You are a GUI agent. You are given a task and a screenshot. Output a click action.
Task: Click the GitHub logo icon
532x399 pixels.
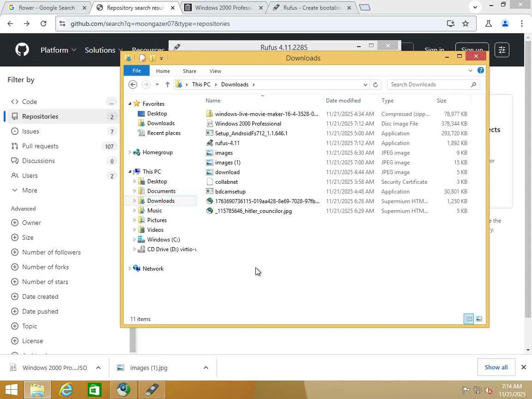[x=22, y=49]
